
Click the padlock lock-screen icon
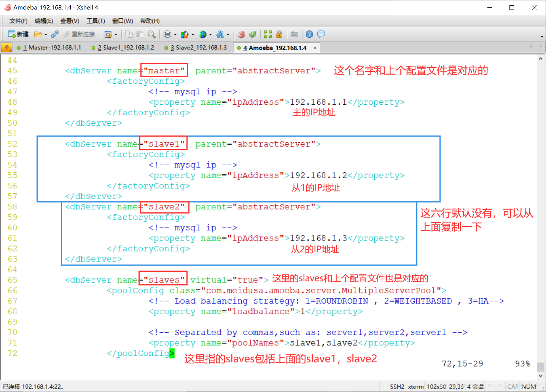click(279, 34)
